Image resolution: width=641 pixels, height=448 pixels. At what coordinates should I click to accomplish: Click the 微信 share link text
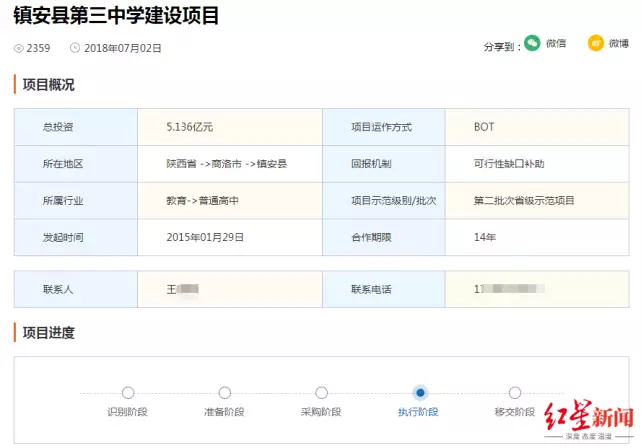(556, 44)
